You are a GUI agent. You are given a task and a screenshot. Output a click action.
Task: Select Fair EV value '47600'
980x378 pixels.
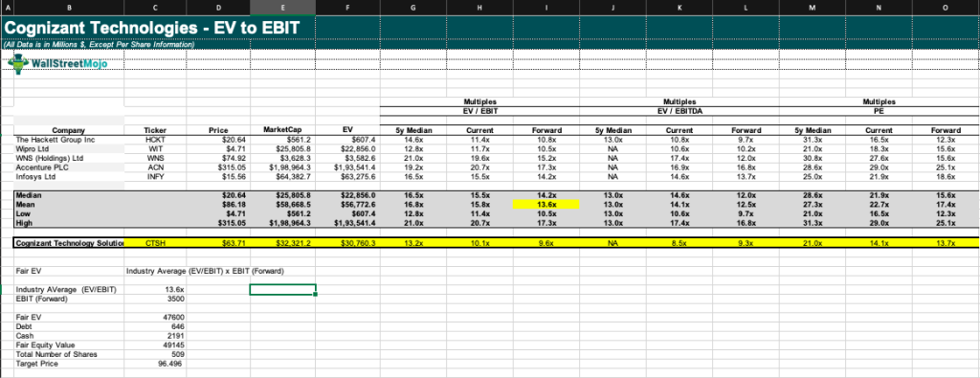pyautogui.click(x=155, y=318)
